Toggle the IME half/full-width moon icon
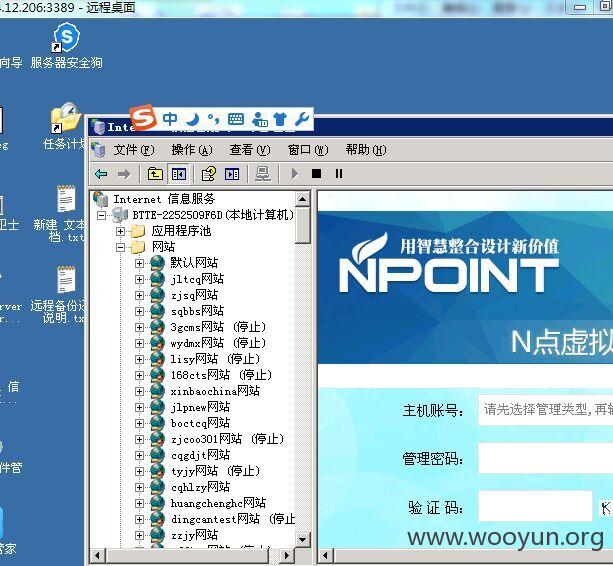The image size is (613, 566). click(192, 119)
